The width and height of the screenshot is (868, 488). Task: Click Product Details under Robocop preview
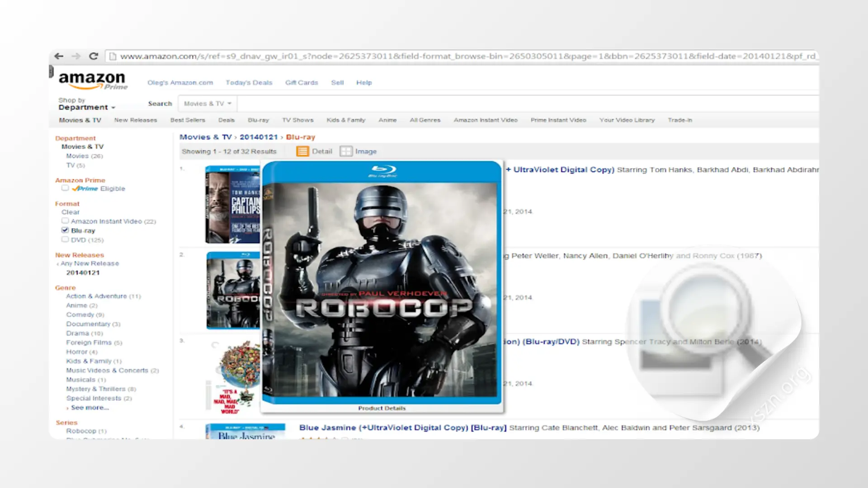click(382, 408)
